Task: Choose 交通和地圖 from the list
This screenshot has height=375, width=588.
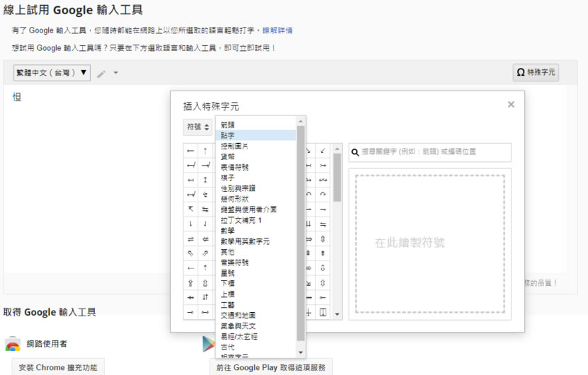Action: point(256,316)
